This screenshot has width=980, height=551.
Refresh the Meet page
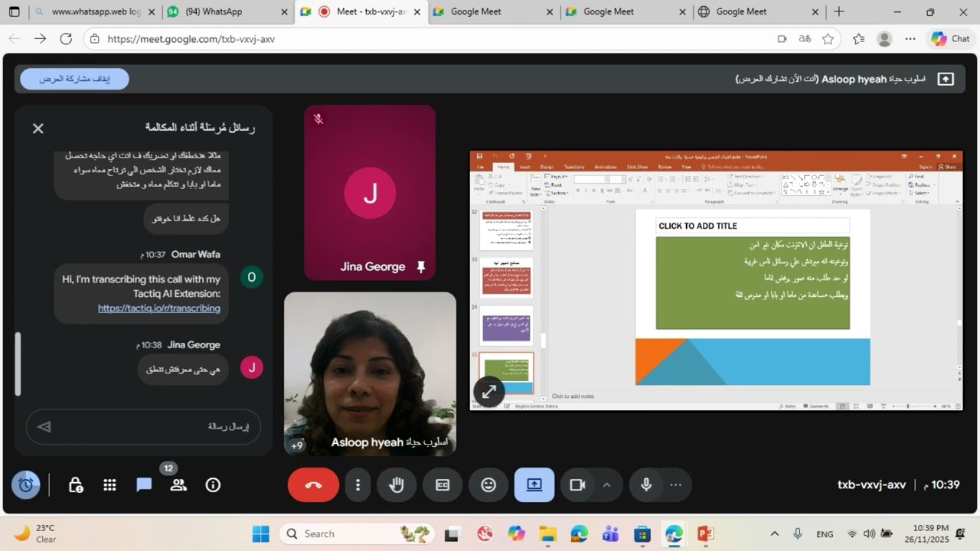(x=66, y=39)
